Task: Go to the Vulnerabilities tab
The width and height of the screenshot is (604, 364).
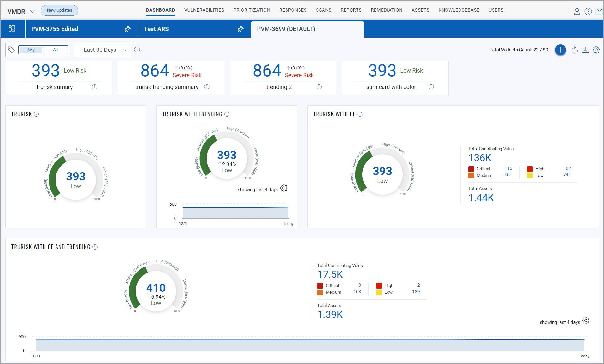Action: [204, 10]
